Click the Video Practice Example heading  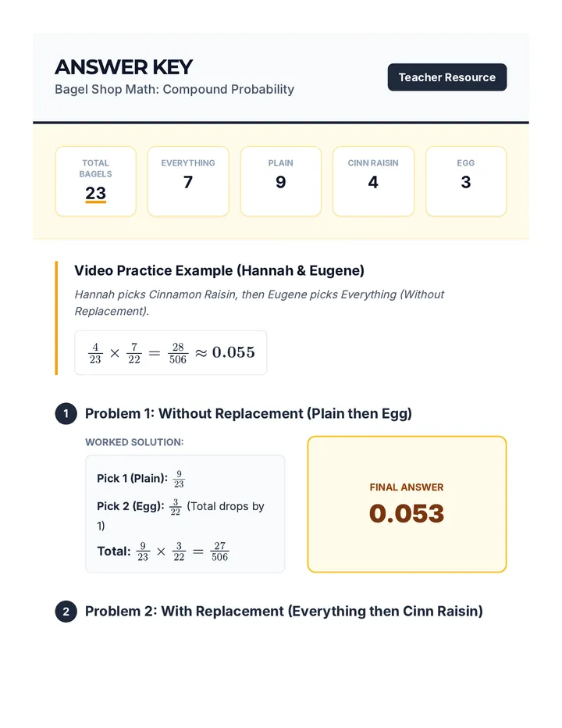click(x=219, y=271)
